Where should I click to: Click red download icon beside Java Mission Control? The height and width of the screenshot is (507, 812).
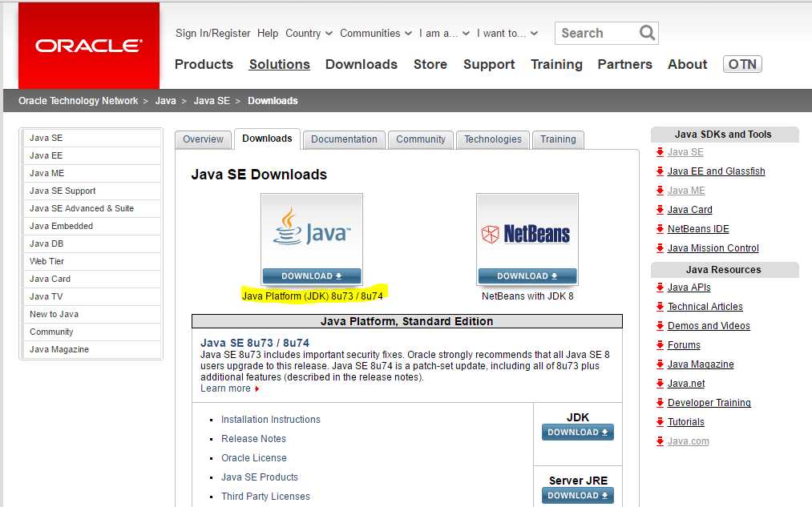(660, 247)
